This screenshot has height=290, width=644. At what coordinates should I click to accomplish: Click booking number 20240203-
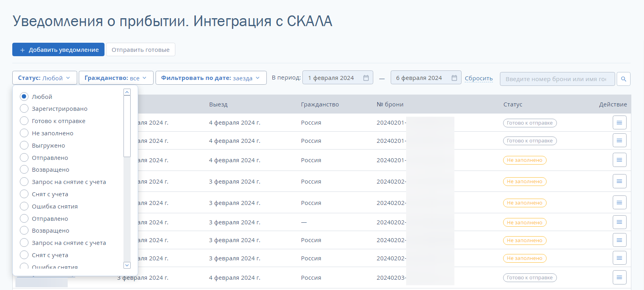[x=391, y=278]
